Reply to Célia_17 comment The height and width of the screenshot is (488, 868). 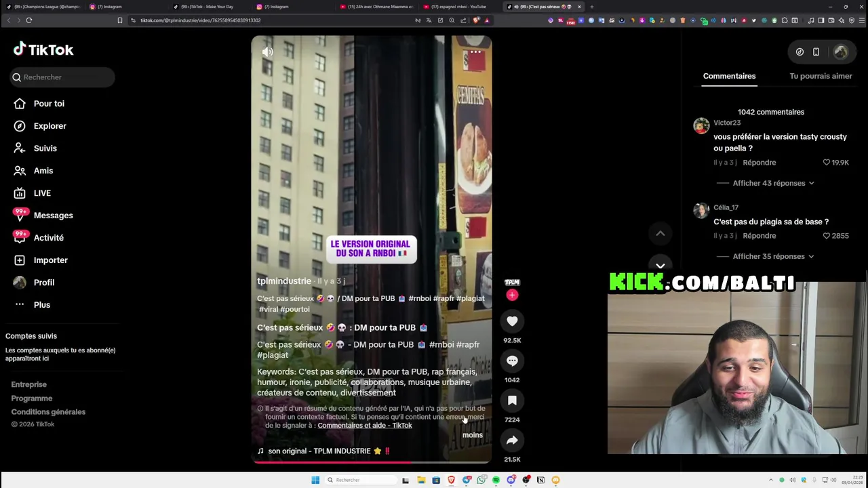click(x=759, y=236)
